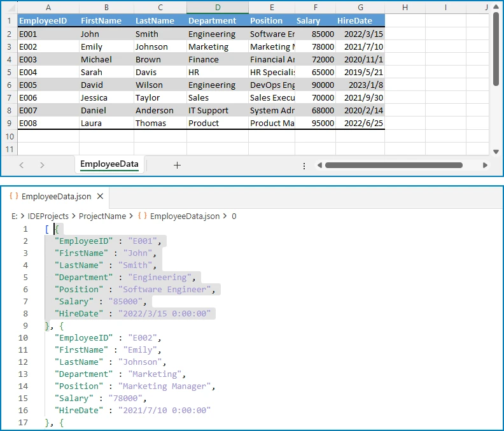Click the EmployeeID header cell
The width and height of the screenshot is (504, 431).
(48, 20)
